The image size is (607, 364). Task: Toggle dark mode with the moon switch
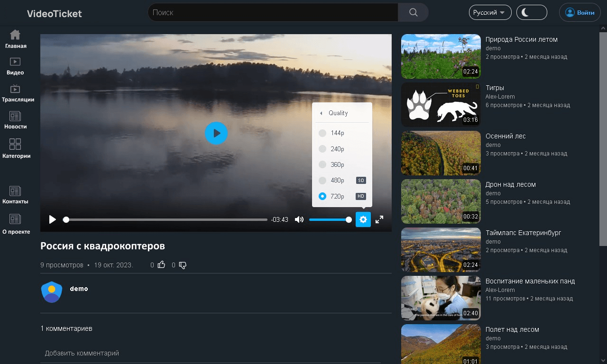coord(532,12)
